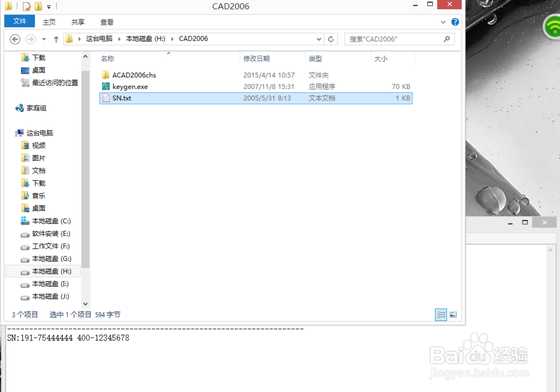
Task: Click the navigation pane scroll up arrow
Action: [85, 57]
